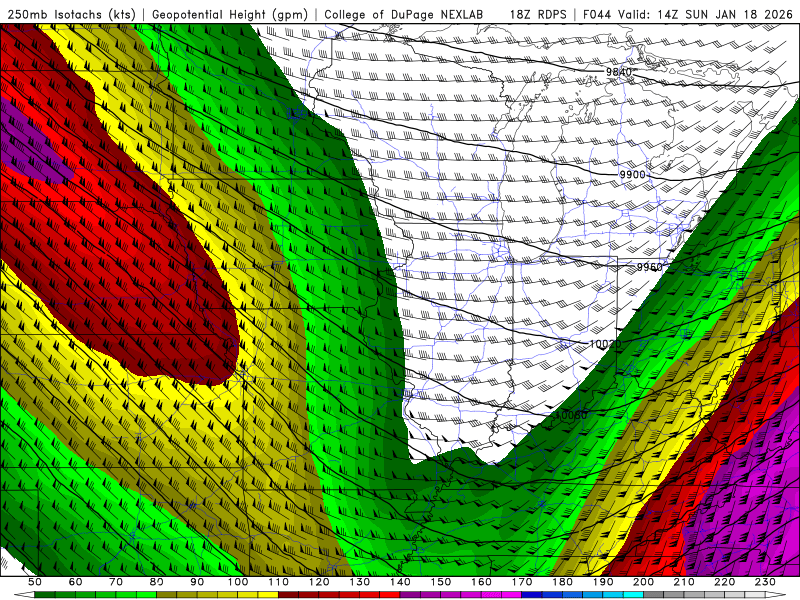Click the '150' color scale value
The width and height of the screenshot is (800, 600).
pyautogui.click(x=440, y=582)
